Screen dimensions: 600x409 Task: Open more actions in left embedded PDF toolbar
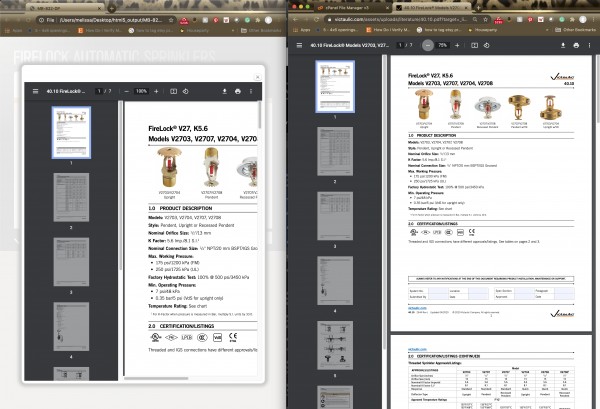pyautogui.click(x=251, y=91)
